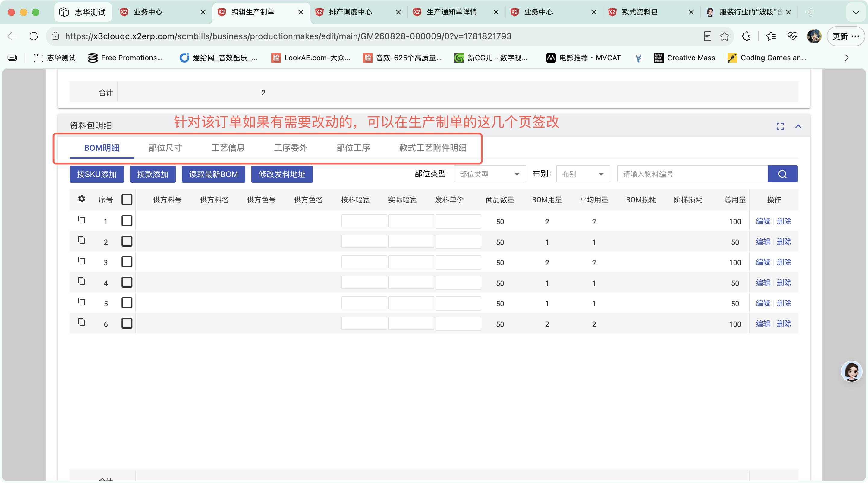Image resolution: width=868 pixels, height=483 pixels.
Task: Click 编辑 link in row 1
Action: tap(763, 221)
